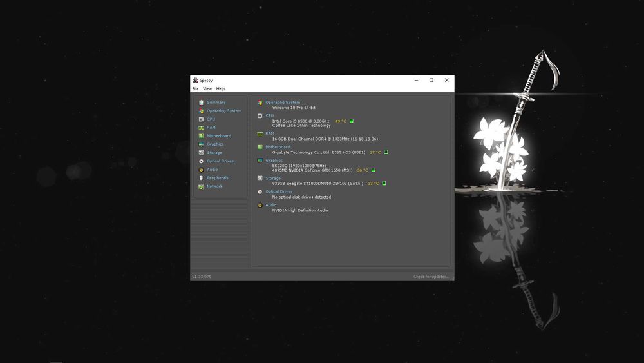Click the Motherboard heading link in summary
Screen dimensions: 644x363
(278, 147)
